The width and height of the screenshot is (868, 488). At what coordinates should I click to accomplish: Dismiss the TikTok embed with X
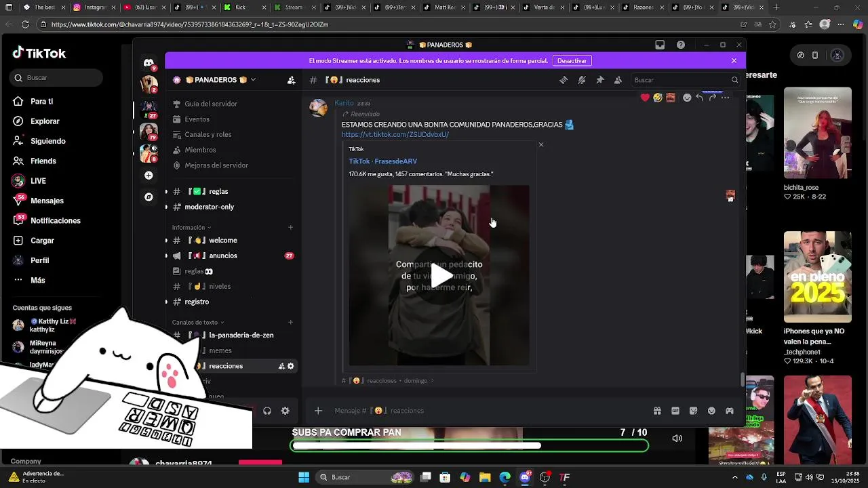tap(540, 144)
